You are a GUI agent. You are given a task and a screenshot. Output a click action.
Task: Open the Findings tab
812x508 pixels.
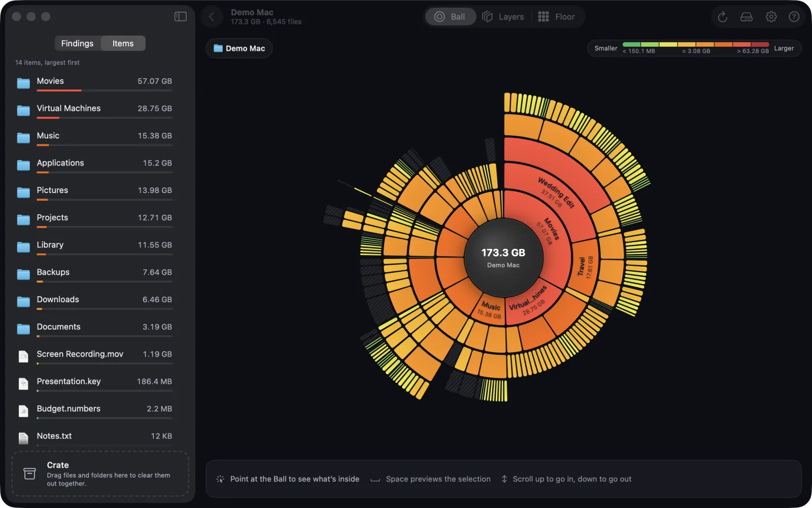point(77,43)
